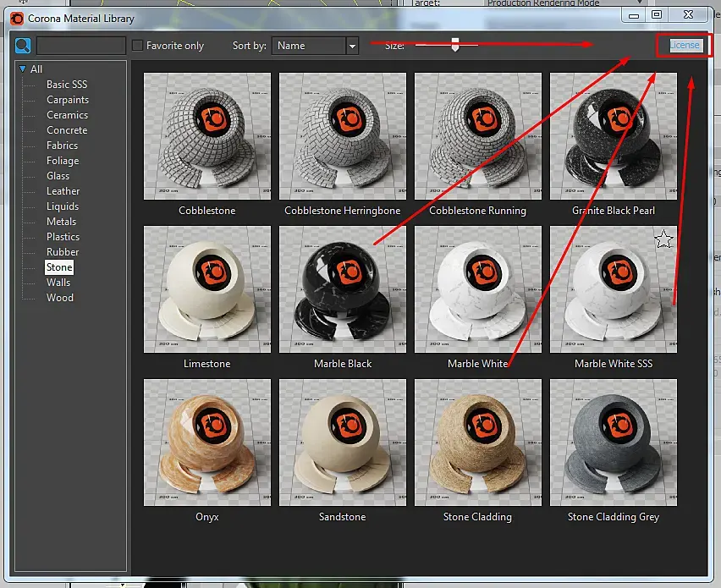Screen dimensions: 721x588
Task: Pick the Cobblestone Herringbone material thumbnail
Action: click(x=343, y=136)
